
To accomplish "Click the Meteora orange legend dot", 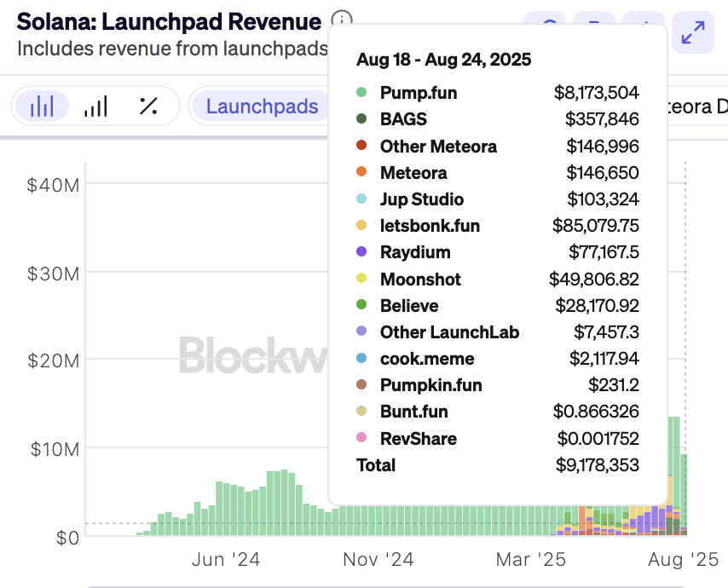I will click(x=361, y=173).
